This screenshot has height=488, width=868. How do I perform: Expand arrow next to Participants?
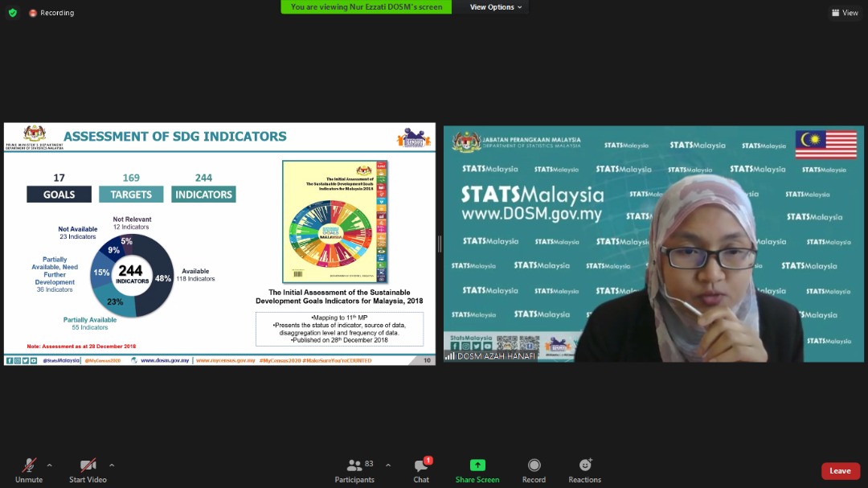pos(388,465)
